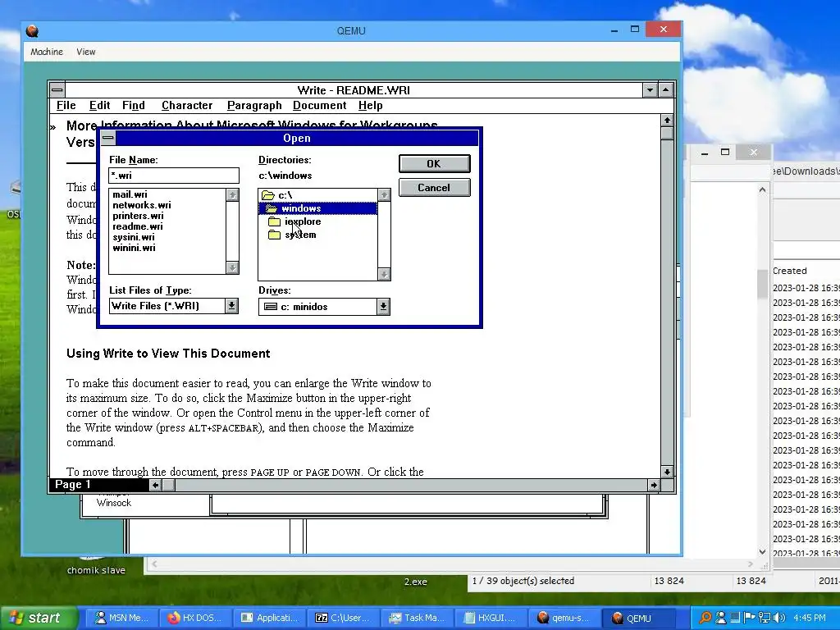Click the QEMU taskbar button
This screenshot has width=840, height=630.
639,618
